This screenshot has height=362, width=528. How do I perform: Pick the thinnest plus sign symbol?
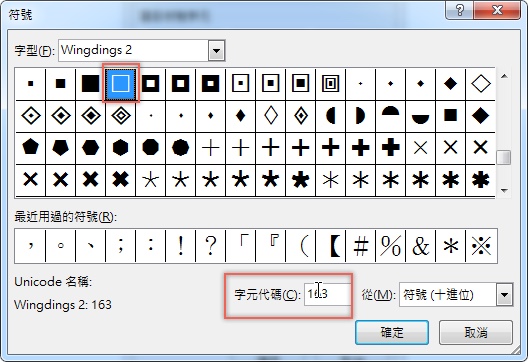pyautogui.click(x=210, y=147)
